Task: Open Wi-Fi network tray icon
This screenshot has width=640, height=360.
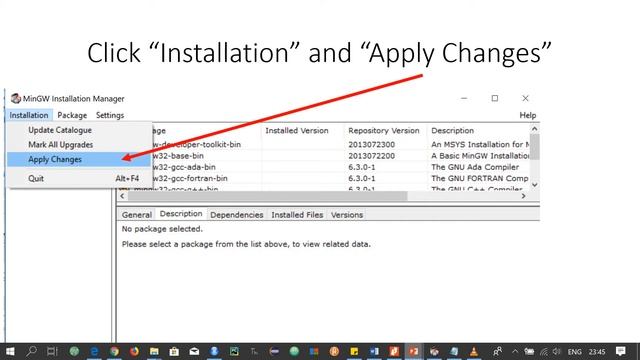Action: point(544,351)
